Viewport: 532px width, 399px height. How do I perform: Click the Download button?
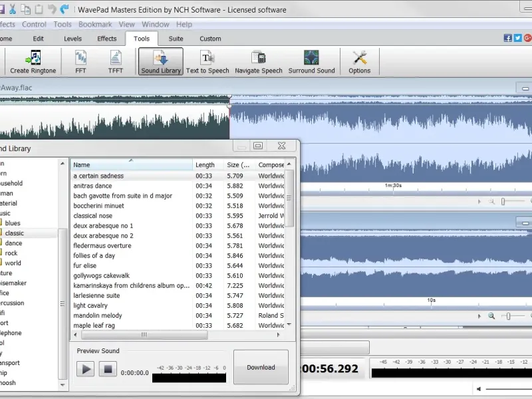point(261,367)
